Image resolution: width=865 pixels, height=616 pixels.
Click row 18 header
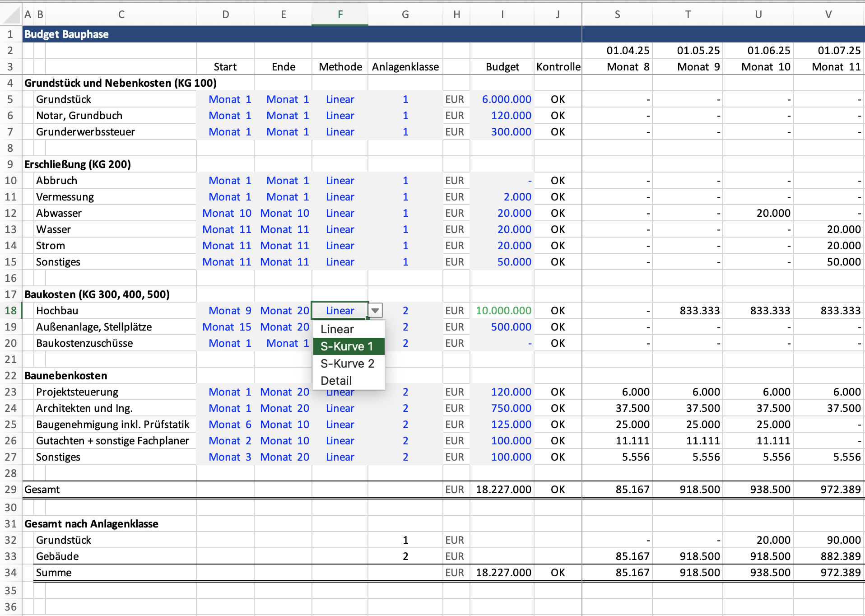click(11, 311)
